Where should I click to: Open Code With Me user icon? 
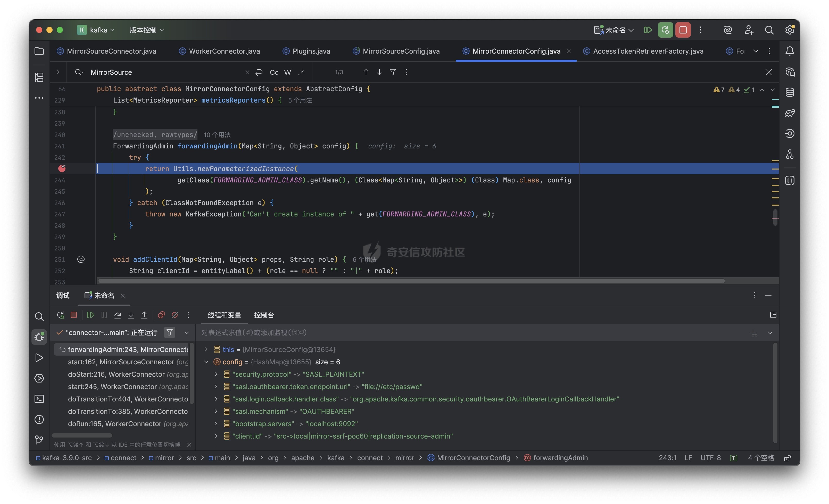[x=749, y=30]
